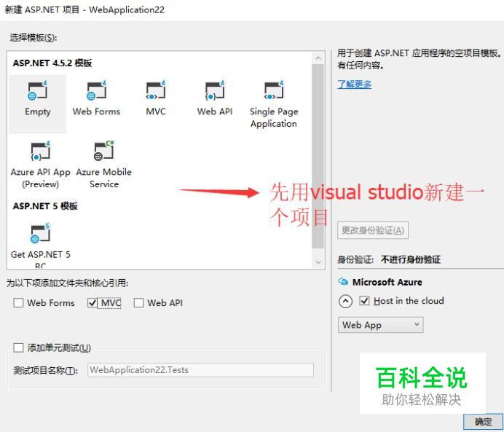Click the 测试项目名称 input field

200,370
